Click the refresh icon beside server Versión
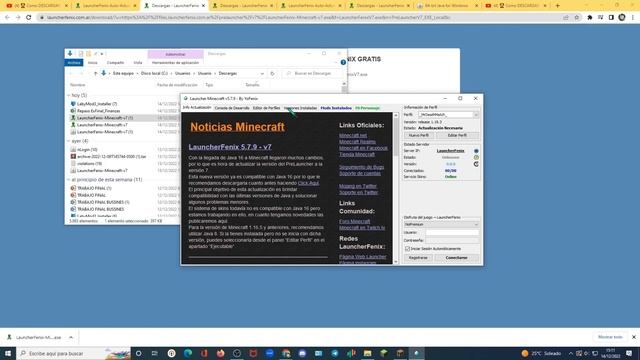 coord(476,164)
